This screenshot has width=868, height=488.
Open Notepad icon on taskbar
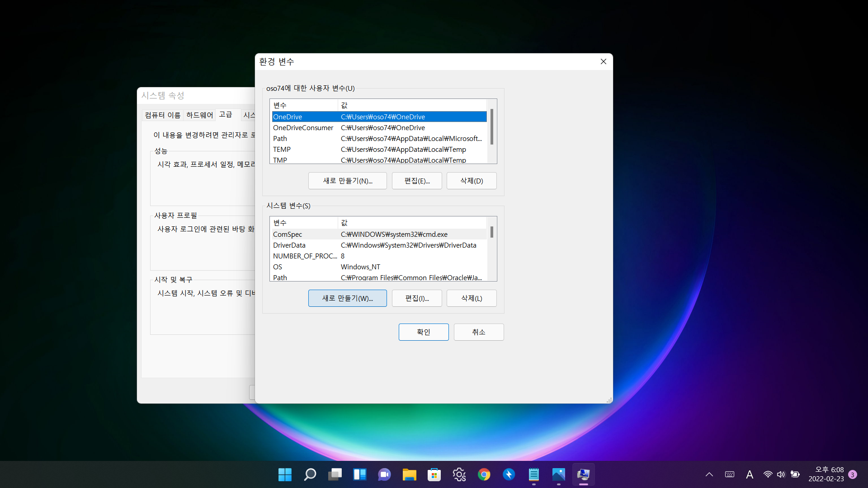point(533,474)
